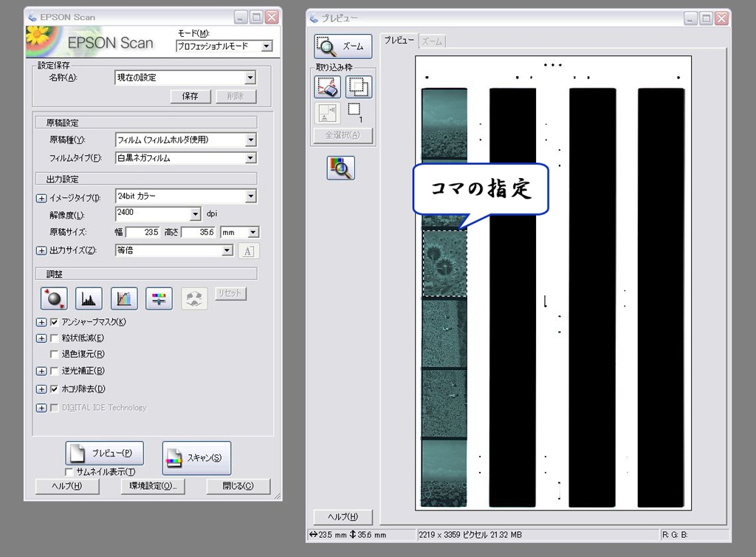Screen dimensions: 756x557
Task: Click the リセット reset button
Action: (x=230, y=293)
